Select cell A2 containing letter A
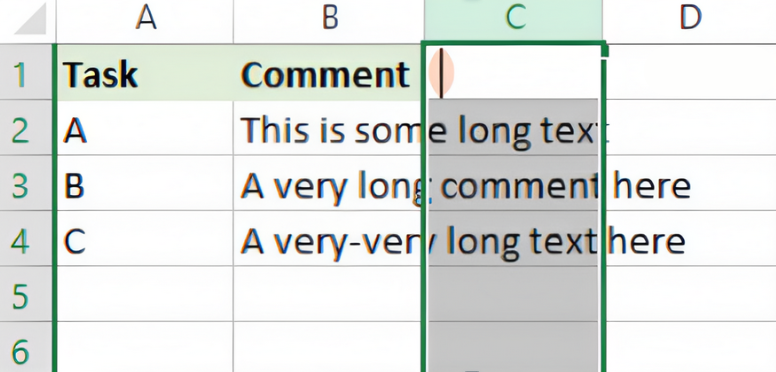The width and height of the screenshot is (776, 372). [x=145, y=128]
